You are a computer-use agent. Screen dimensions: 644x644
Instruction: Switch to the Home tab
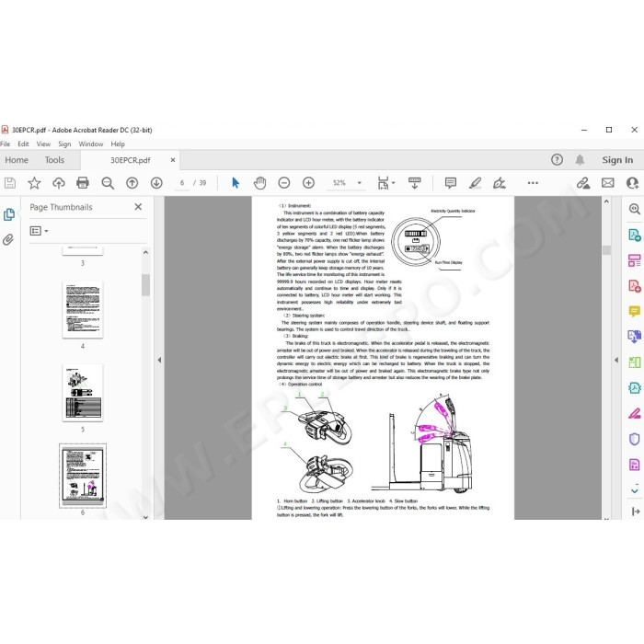(x=17, y=160)
